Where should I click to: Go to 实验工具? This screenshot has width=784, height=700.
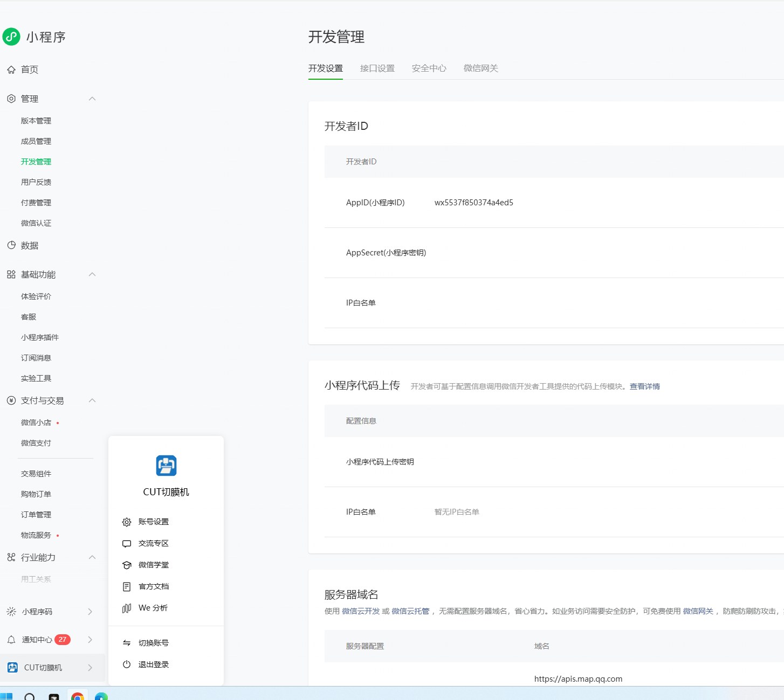pos(36,378)
